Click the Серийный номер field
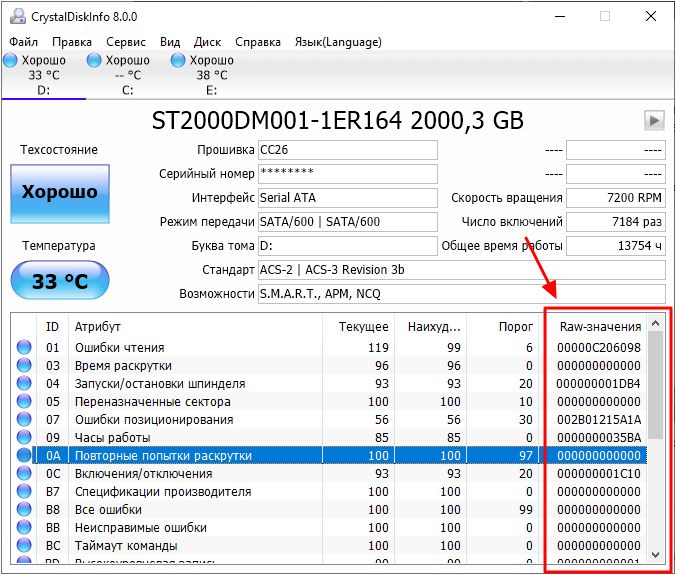 tap(348, 174)
